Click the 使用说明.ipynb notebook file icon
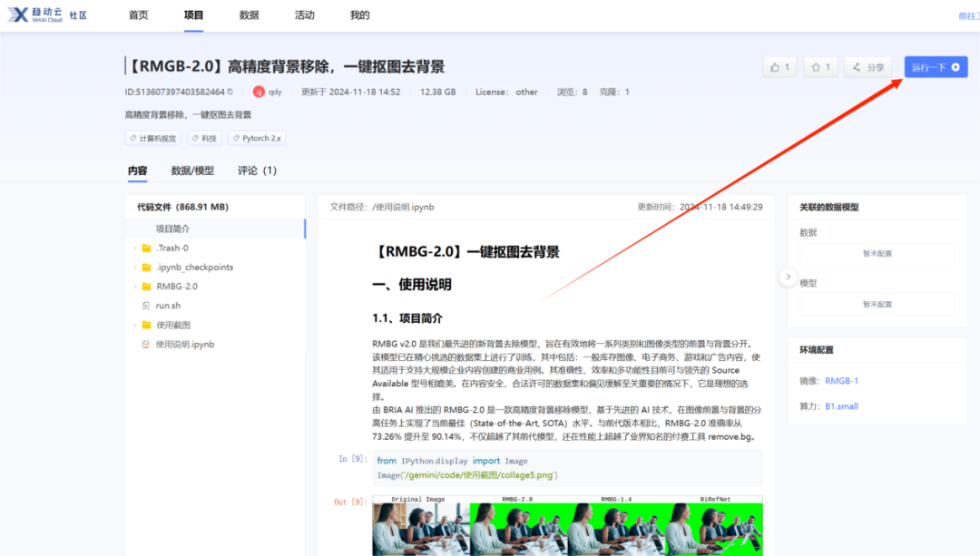Screen dimensions: 980x556 [x=145, y=345]
